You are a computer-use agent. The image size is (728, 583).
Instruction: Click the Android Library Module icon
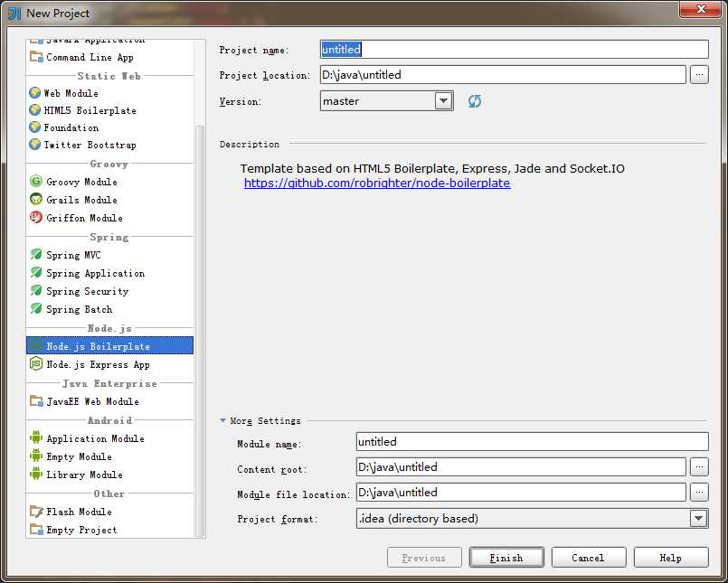36,474
